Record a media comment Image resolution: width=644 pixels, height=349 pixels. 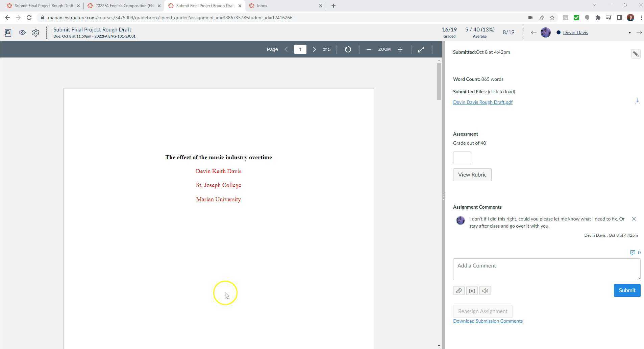tap(472, 291)
